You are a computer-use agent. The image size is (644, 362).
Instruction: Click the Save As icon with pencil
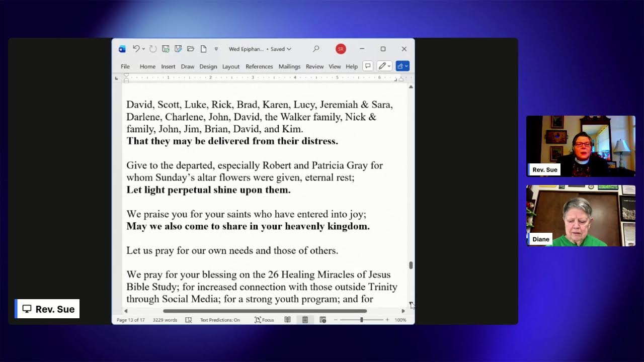click(178, 49)
